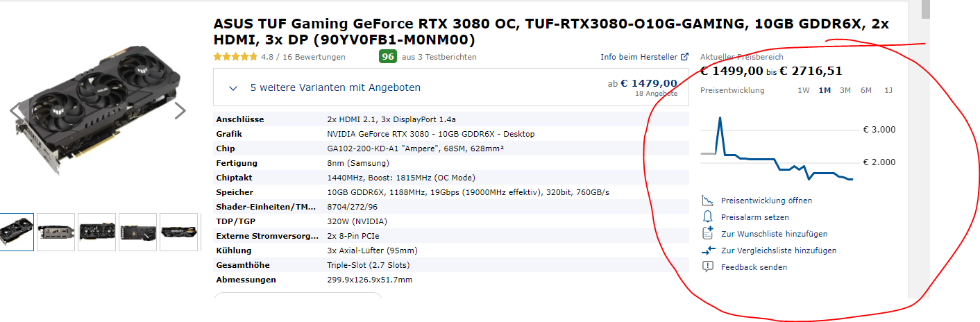Select the 1M price history range
The image size is (980, 322).
(x=825, y=90)
